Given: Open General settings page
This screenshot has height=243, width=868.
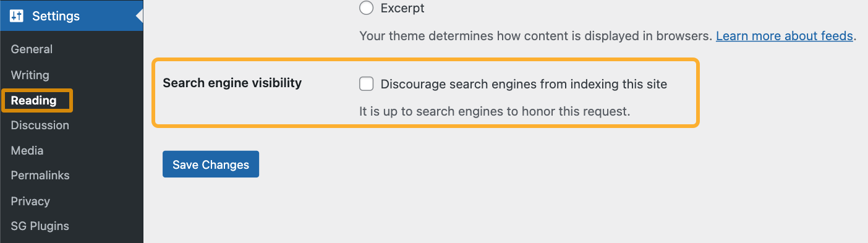Looking at the screenshot, I should (x=32, y=49).
